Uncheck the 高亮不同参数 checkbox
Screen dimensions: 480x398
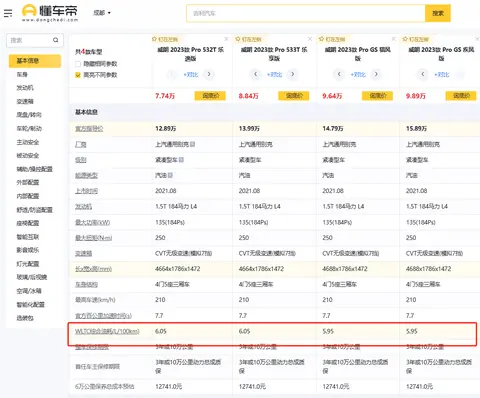(x=78, y=75)
